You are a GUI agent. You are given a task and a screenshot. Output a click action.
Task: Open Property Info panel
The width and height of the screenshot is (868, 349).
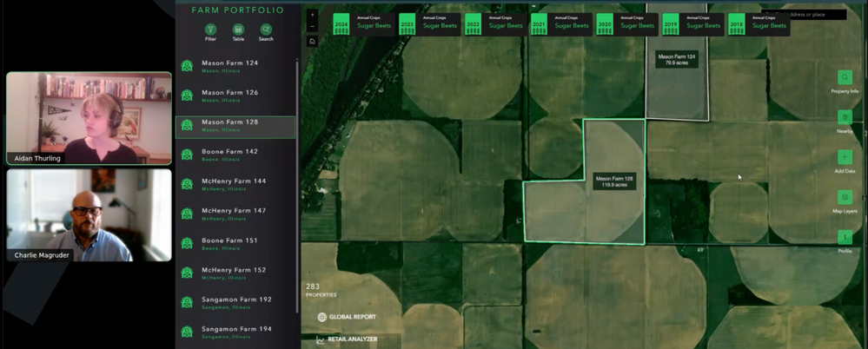click(x=845, y=77)
